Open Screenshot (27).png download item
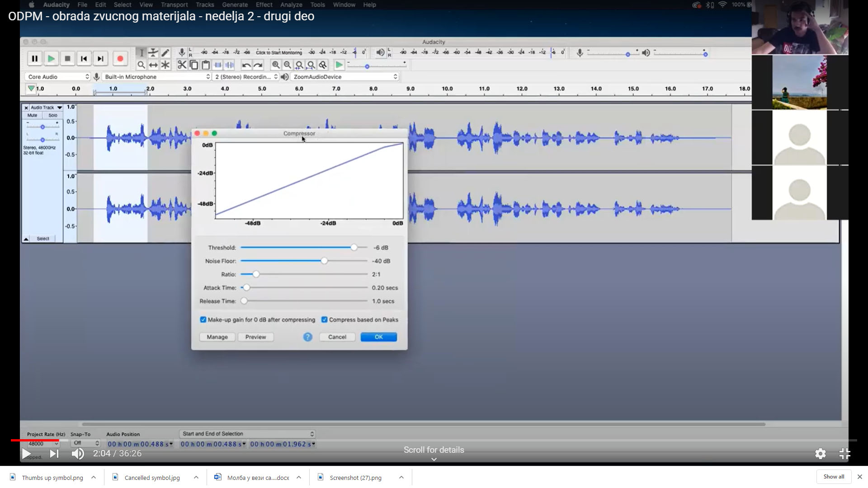Screen dimensions: 868x488 click(355, 478)
